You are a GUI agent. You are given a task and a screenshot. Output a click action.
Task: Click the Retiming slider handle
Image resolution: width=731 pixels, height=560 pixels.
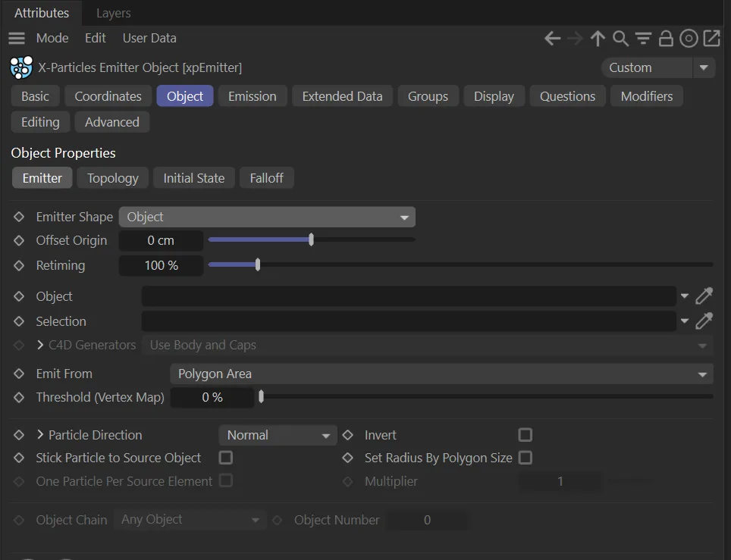258,265
